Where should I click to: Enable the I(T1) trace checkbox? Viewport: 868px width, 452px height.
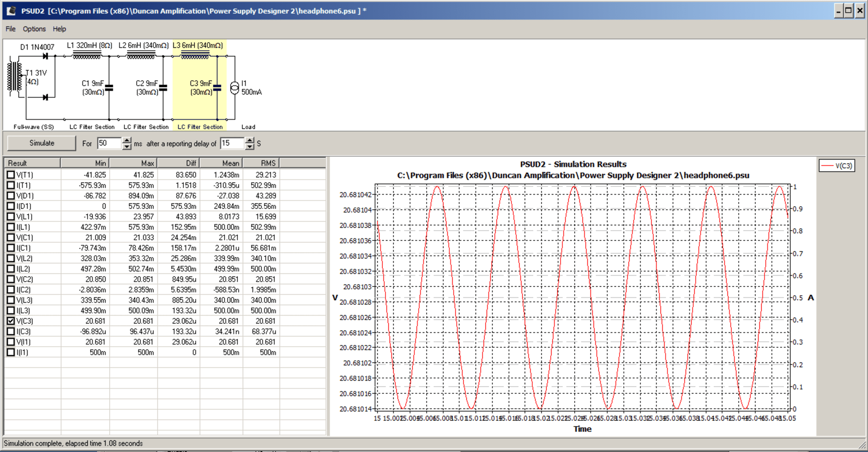11,185
